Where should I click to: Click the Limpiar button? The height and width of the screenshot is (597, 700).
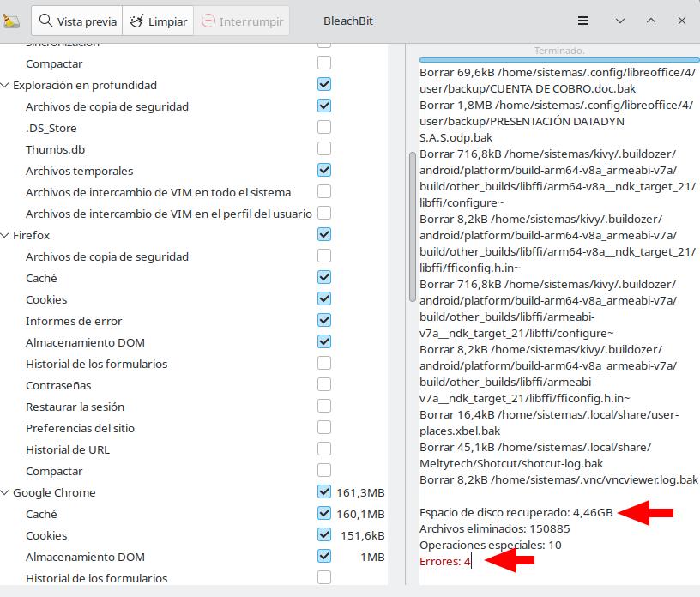click(x=158, y=21)
